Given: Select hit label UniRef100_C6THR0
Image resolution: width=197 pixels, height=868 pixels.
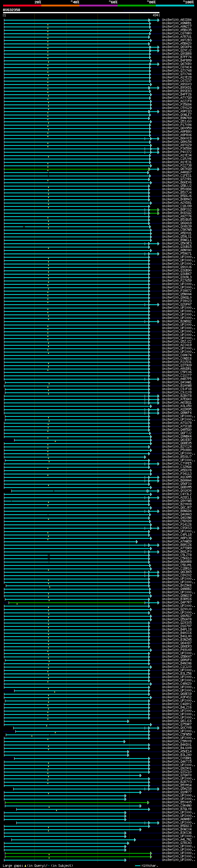Looking at the screenshot, I should point(177,33).
